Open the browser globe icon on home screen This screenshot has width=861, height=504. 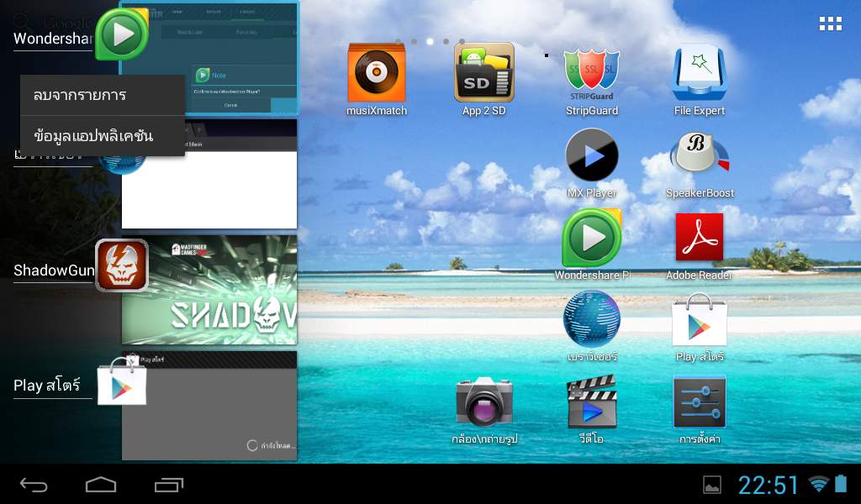pyautogui.click(x=592, y=320)
